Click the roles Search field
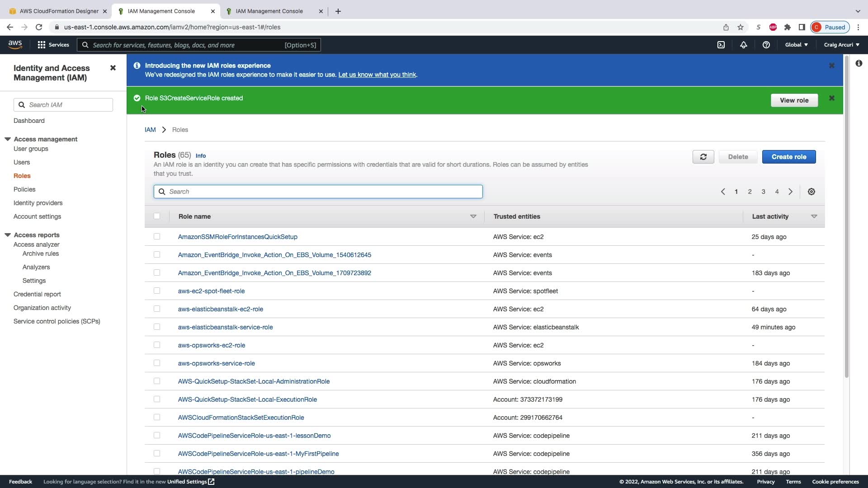The width and height of the screenshot is (868, 488). (318, 192)
